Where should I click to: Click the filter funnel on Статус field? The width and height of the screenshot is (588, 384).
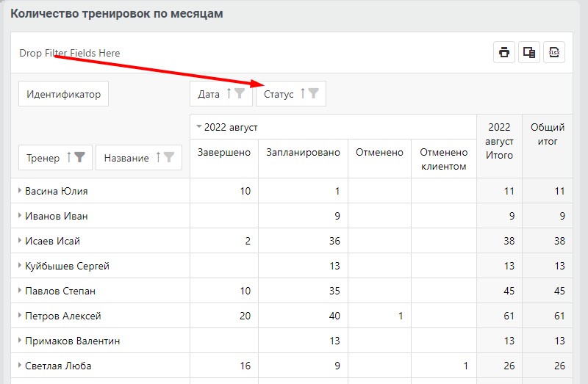coord(314,93)
